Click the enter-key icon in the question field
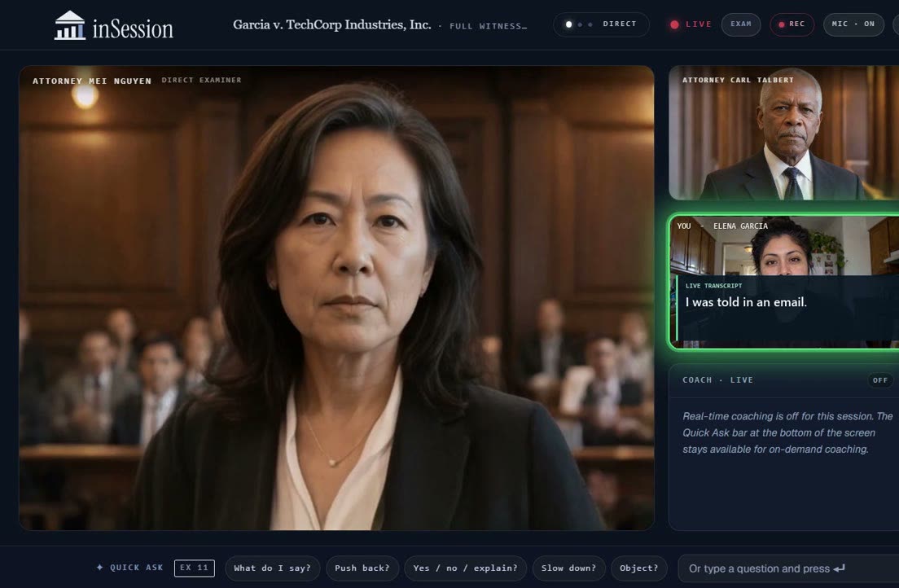 click(x=840, y=568)
